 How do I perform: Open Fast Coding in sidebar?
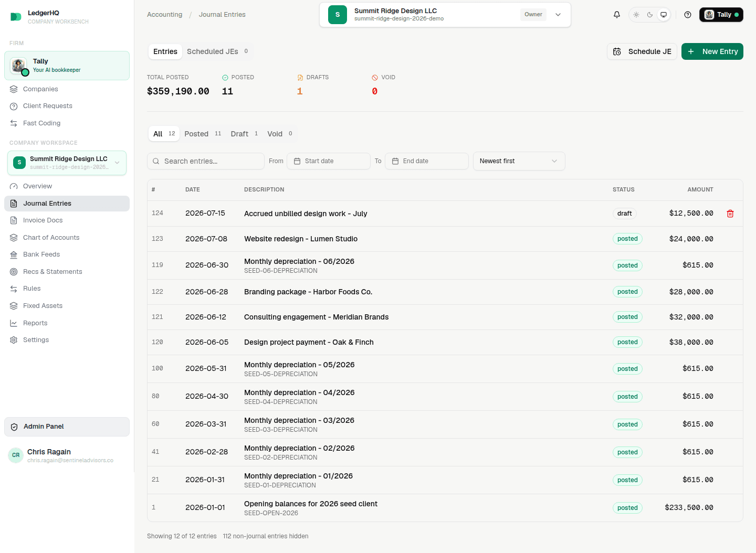(x=67, y=123)
